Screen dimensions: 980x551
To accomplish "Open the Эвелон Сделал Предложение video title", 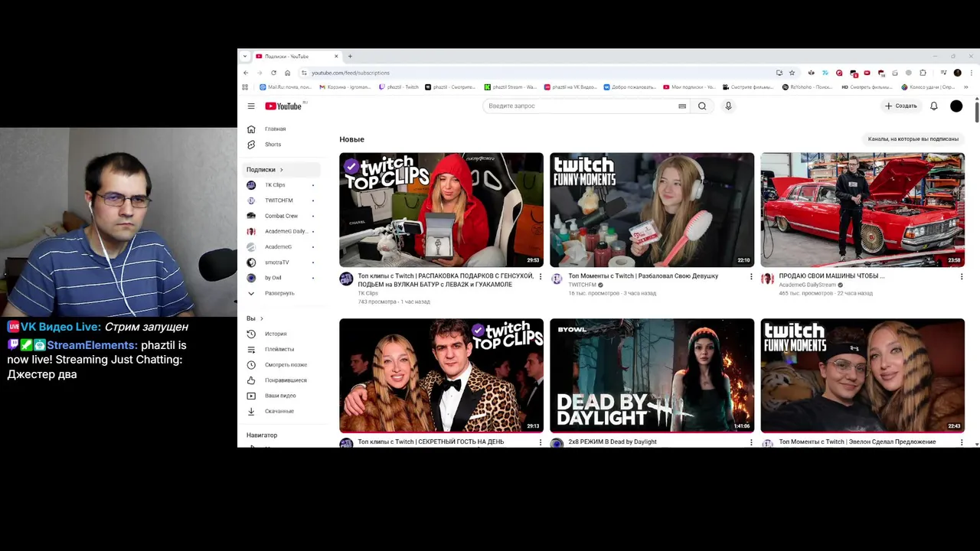I will 857,442.
